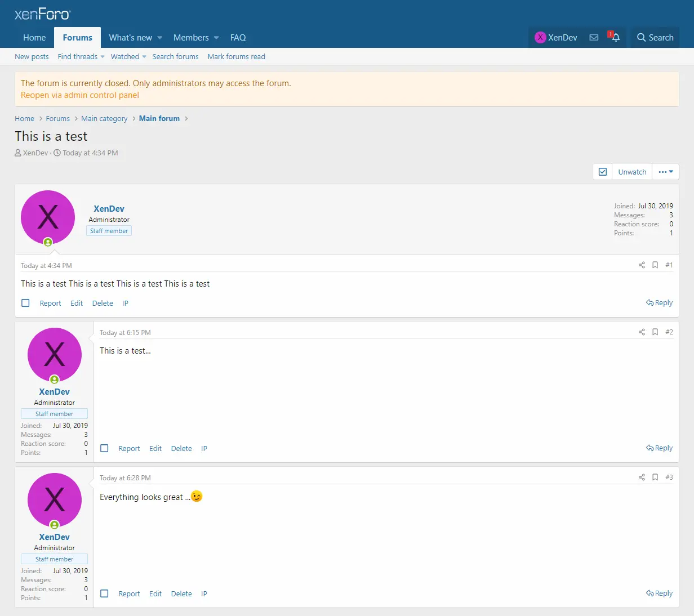Image resolution: width=694 pixels, height=616 pixels.
Task: Click the #1 post permalink
Action: pyautogui.click(x=669, y=265)
